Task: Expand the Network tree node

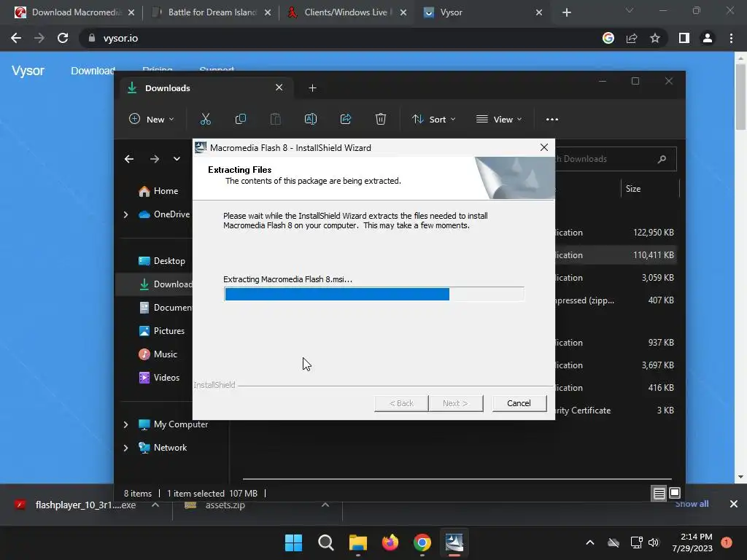Action: coord(125,448)
